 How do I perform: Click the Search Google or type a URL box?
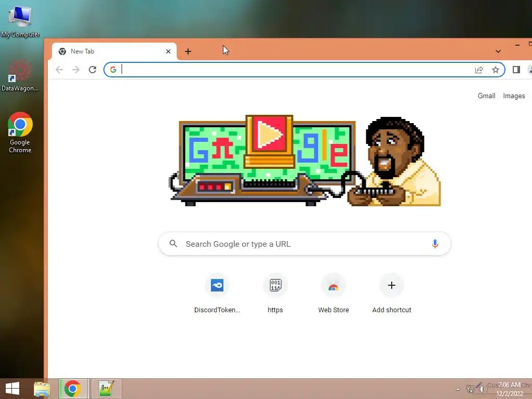(304, 244)
